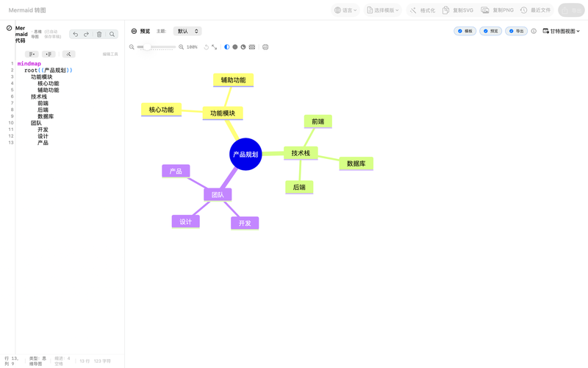Open search in the code editor
The width and height of the screenshot is (588, 368).
coord(112,34)
